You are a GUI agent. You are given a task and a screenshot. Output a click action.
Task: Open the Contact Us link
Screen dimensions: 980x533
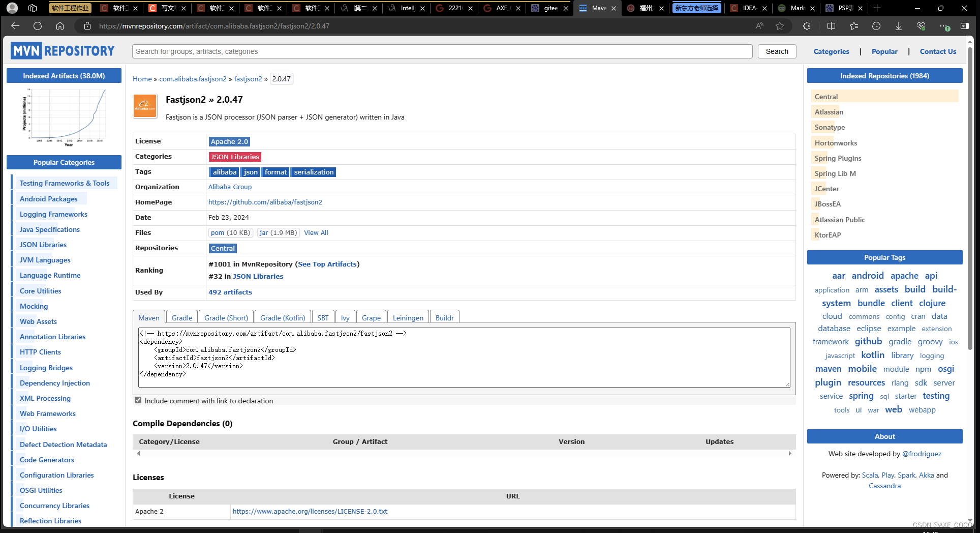pos(938,51)
